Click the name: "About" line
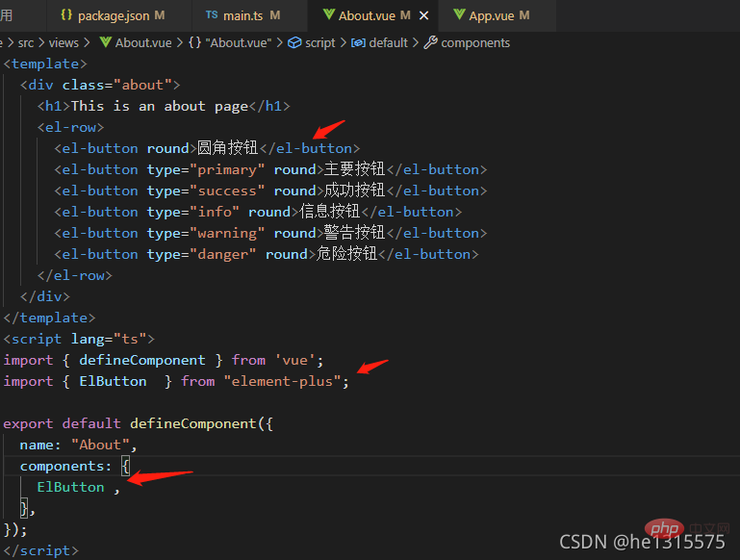 pos(78,445)
